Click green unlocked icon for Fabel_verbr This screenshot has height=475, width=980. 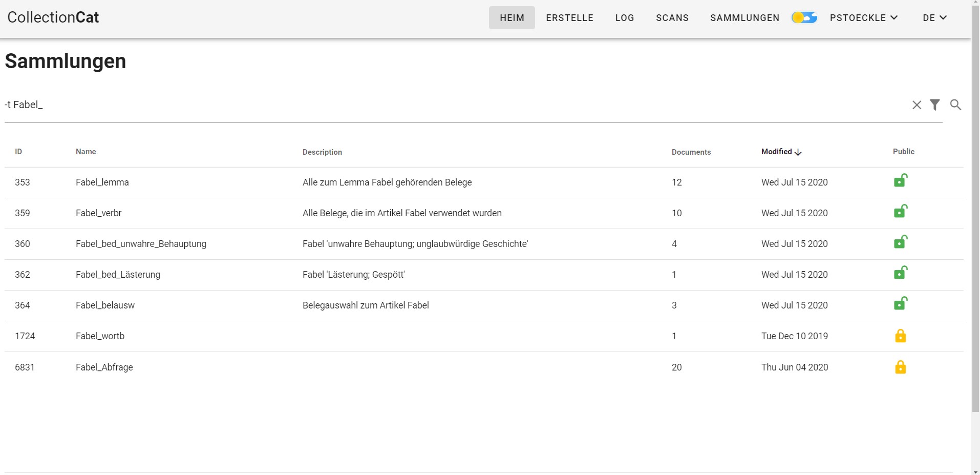[900, 212]
